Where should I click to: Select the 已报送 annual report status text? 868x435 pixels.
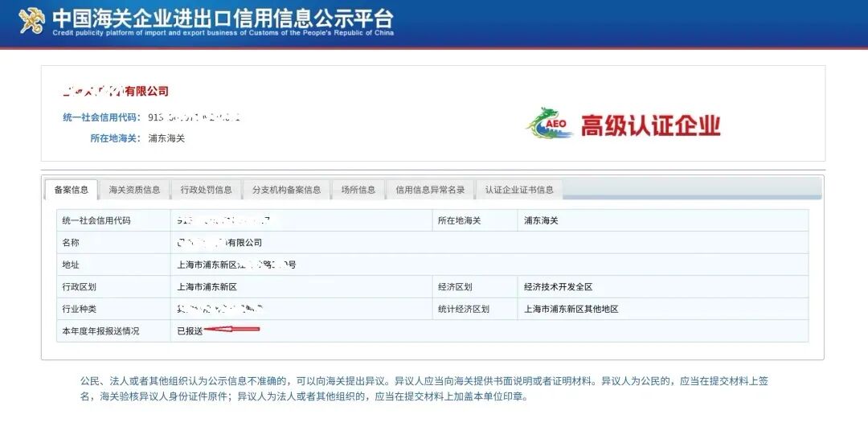click(190, 330)
